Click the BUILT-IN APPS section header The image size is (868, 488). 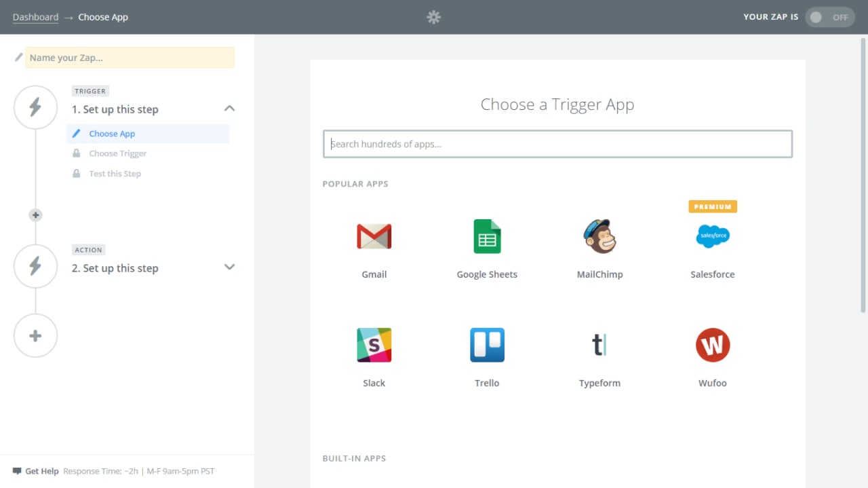[354, 459]
